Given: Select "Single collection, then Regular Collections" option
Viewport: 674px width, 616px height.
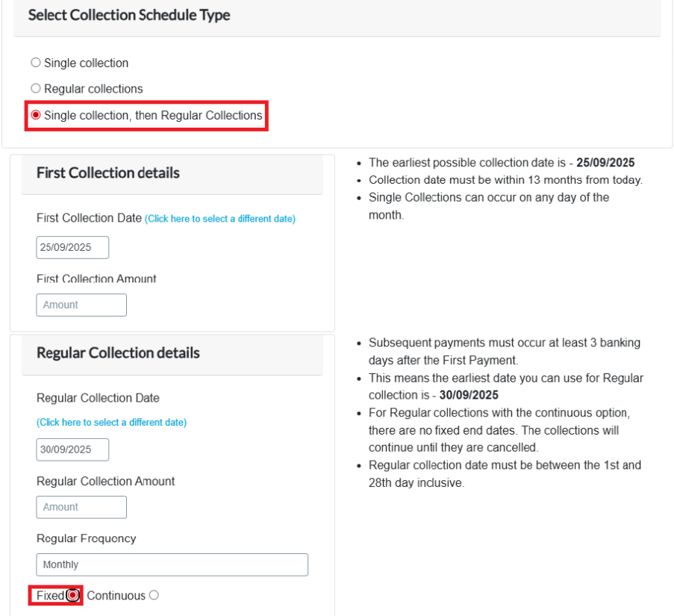Looking at the screenshot, I should 36,116.
